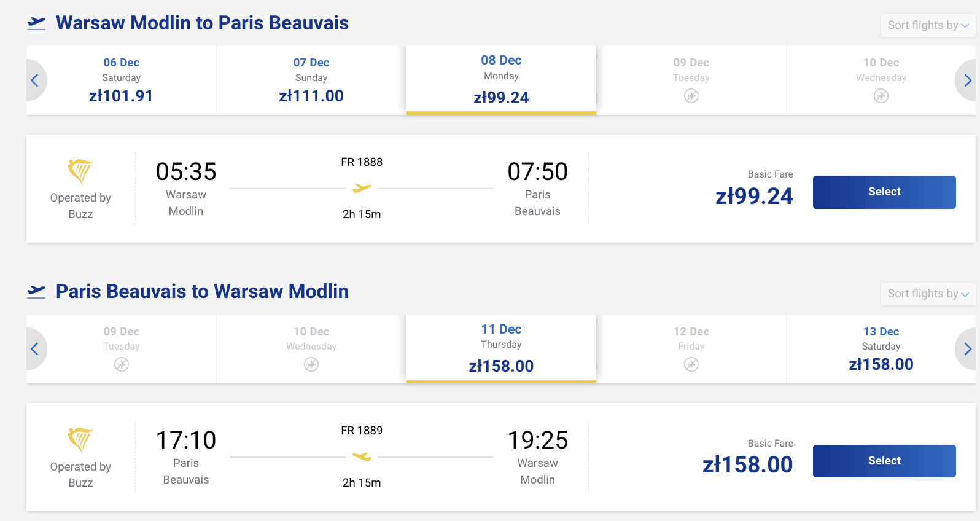
Task: Click departing plane icon beside Warsaw Modlin heading
Action: click(x=37, y=23)
